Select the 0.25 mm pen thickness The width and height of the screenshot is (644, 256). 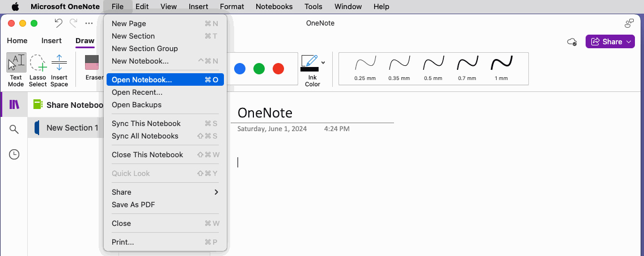click(x=365, y=68)
